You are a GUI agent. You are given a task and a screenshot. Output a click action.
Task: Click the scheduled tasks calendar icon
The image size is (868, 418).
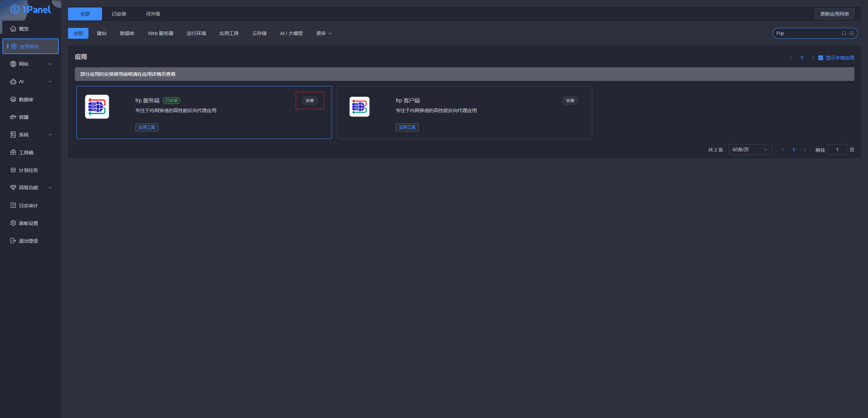point(13,170)
